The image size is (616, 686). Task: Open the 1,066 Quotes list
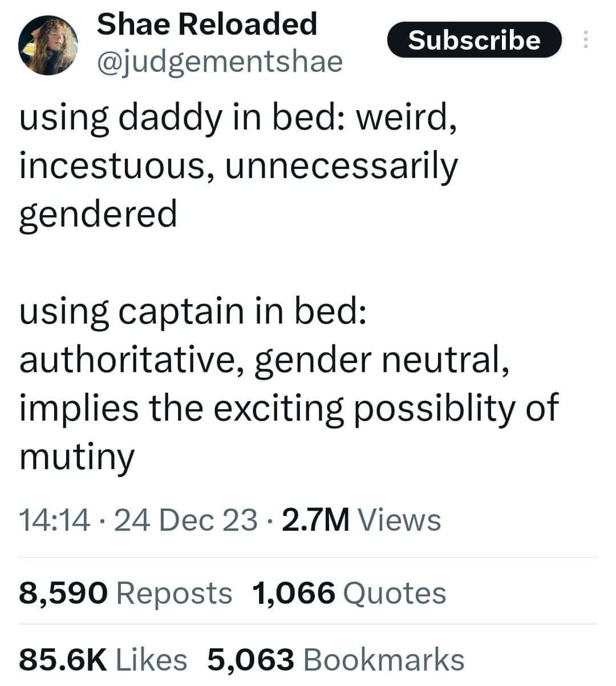click(348, 592)
